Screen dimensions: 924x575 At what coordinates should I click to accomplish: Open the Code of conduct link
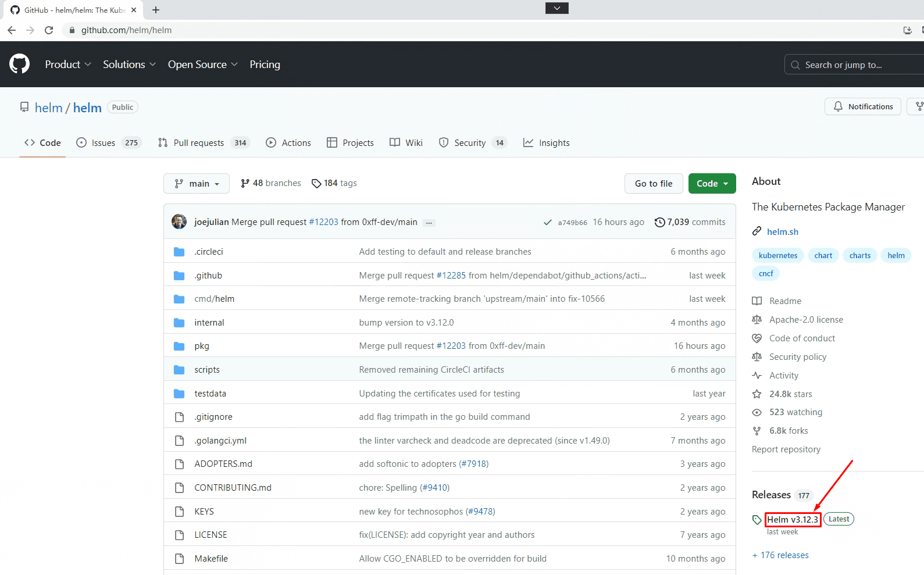tap(802, 338)
